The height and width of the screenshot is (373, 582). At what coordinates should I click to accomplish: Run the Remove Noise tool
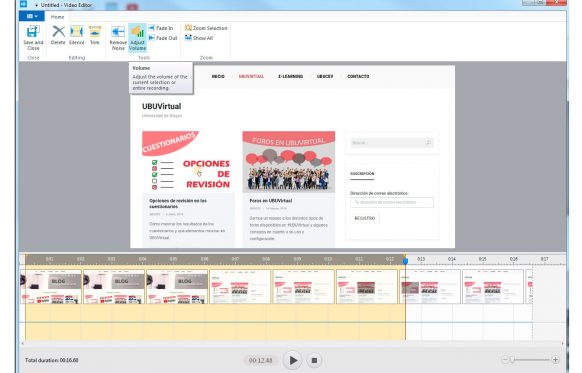coord(118,38)
